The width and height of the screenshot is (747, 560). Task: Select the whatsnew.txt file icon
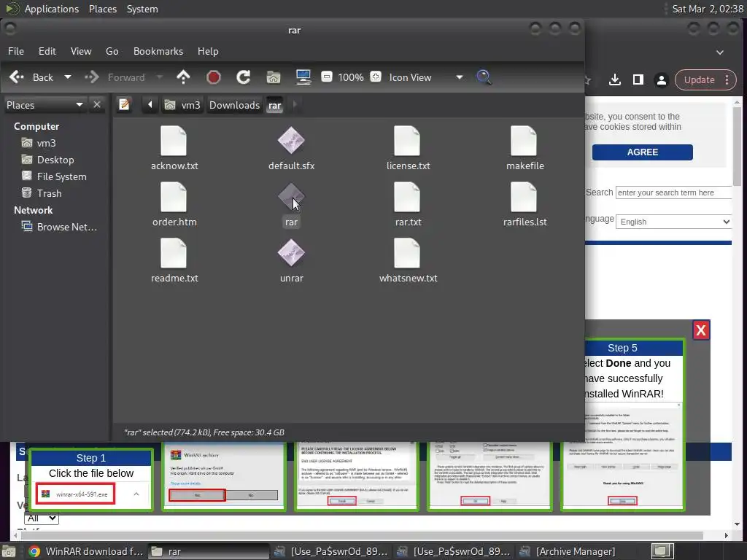pyautogui.click(x=407, y=253)
